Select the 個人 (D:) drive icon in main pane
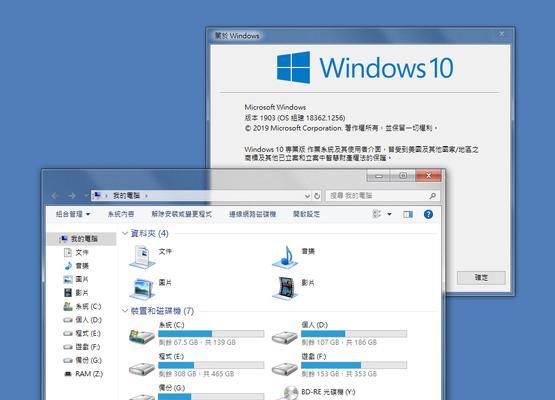555x400 pixels. pyautogui.click(x=285, y=337)
